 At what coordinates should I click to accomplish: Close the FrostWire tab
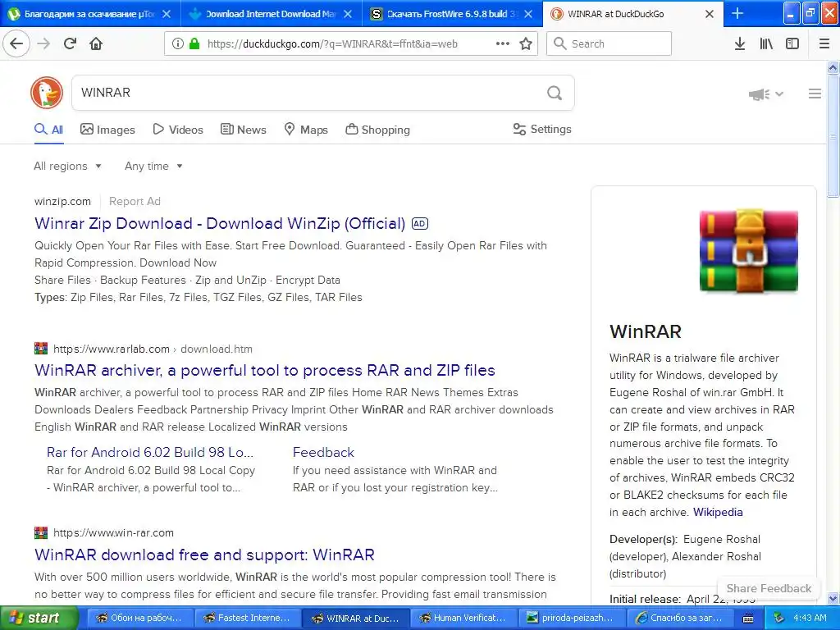coord(528,14)
